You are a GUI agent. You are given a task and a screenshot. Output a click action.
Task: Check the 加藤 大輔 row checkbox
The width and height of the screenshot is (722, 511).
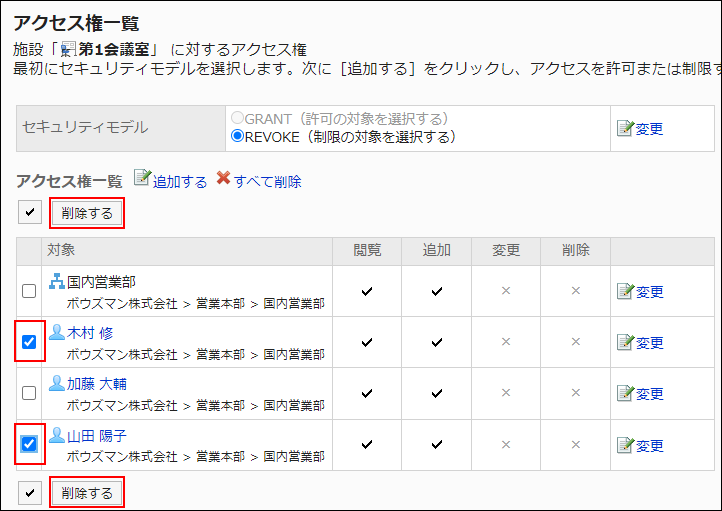pyautogui.click(x=29, y=393)
